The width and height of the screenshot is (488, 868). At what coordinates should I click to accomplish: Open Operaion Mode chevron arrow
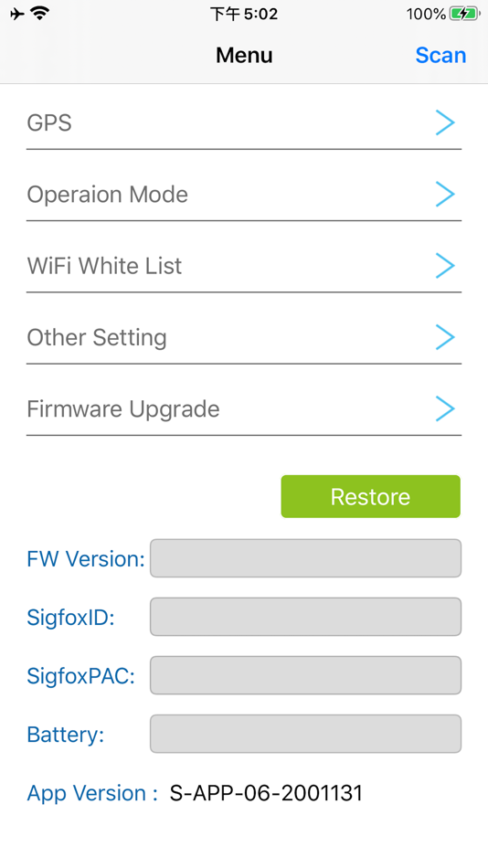pos(445,195)
